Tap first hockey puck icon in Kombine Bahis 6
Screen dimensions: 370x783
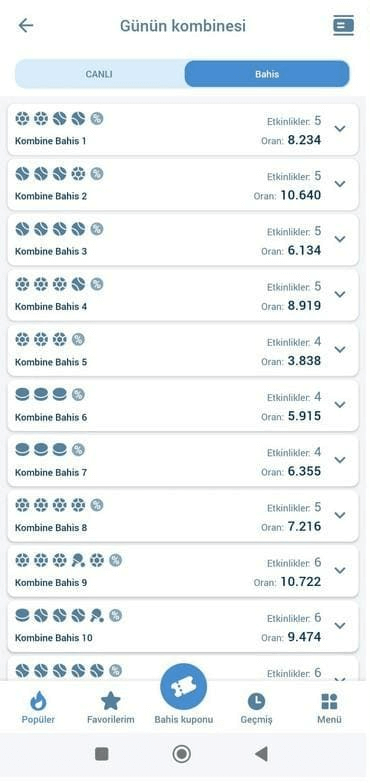[22, 395]
